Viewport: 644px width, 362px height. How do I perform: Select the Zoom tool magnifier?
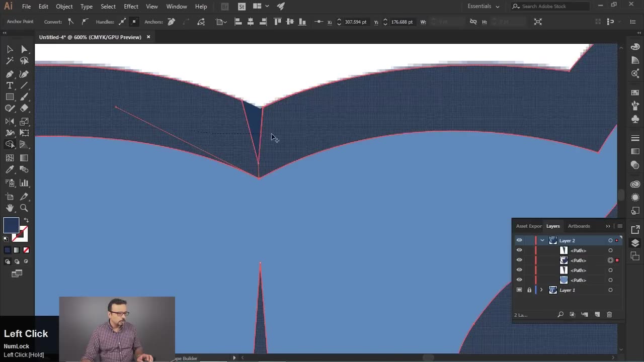[x=24, y=208]
